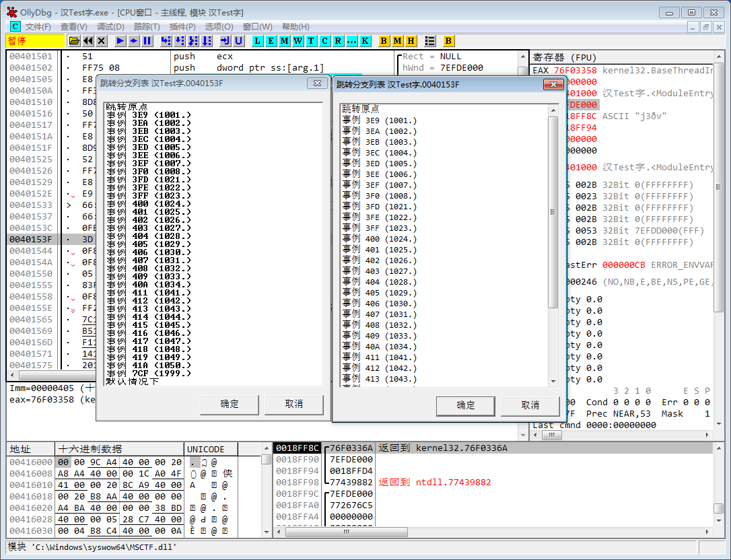The width and height of the screenshot is (731, 560).
Task: Click the Step into toolbar icon
Action: [166, 41]
